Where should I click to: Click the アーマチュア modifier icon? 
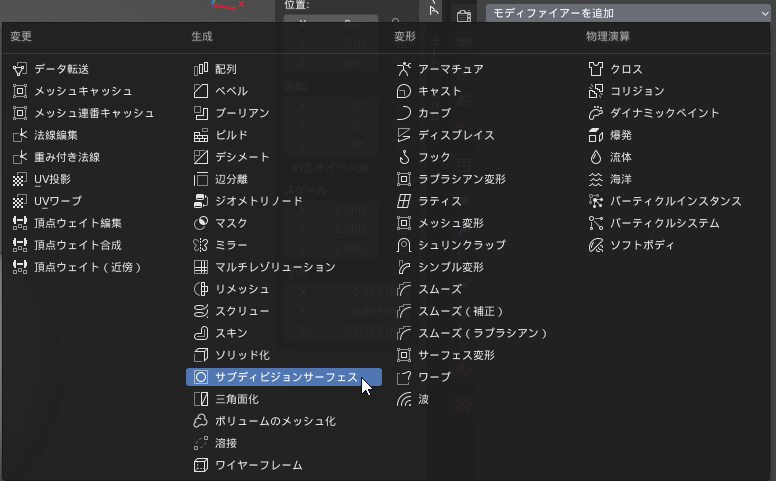point(404,69)
